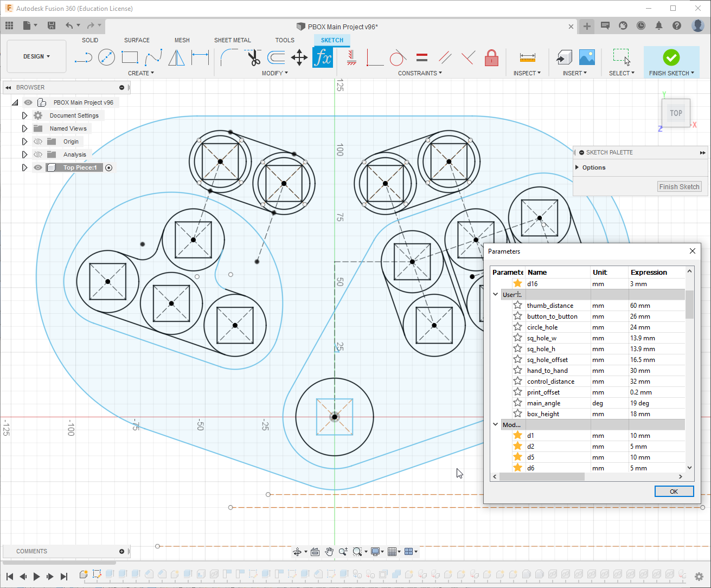711x588 pixels.
Task: Activate the Tangent constraint
Action: (398, 57)
